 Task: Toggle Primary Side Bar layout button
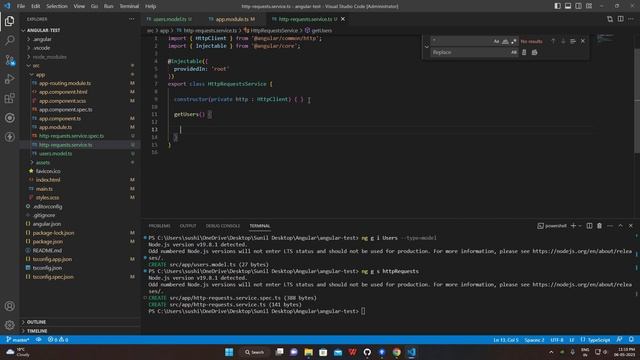click(x=557, y=6)
